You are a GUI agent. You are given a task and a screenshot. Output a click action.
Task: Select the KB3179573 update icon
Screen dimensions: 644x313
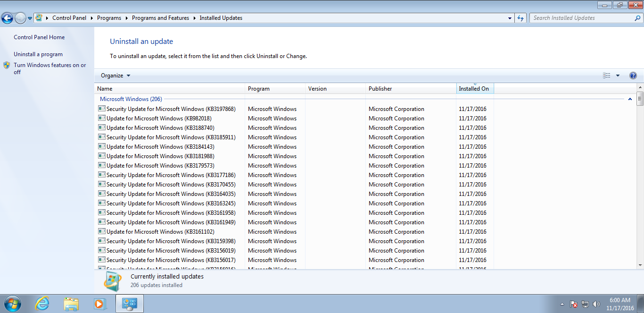tap(102, 165)
